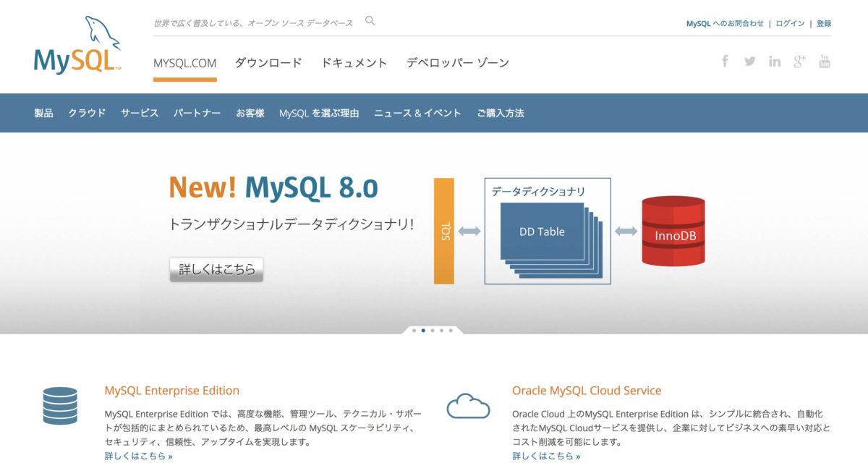Viewport: 868px width, 471px height.
Task: Click the cloud icon for Oracle MySQL Cloud Service
Action: pyautogui.click(x=468, y=407)
